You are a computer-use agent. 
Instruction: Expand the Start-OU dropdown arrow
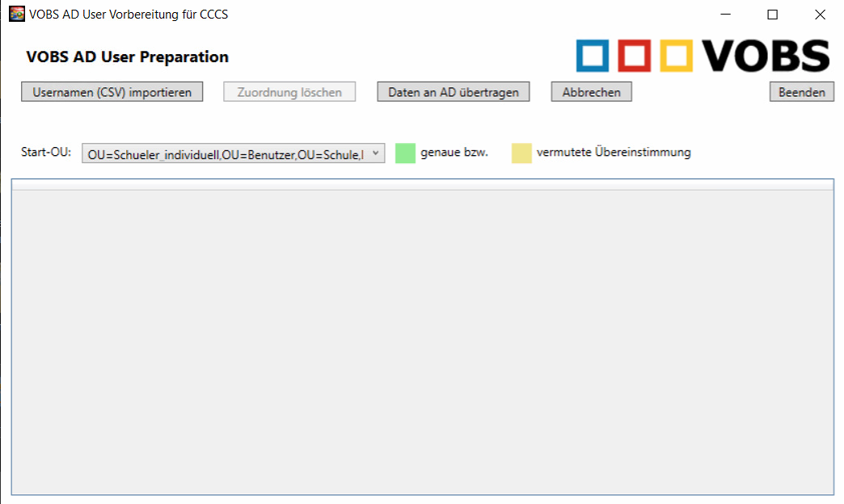(x=375, y=153)
